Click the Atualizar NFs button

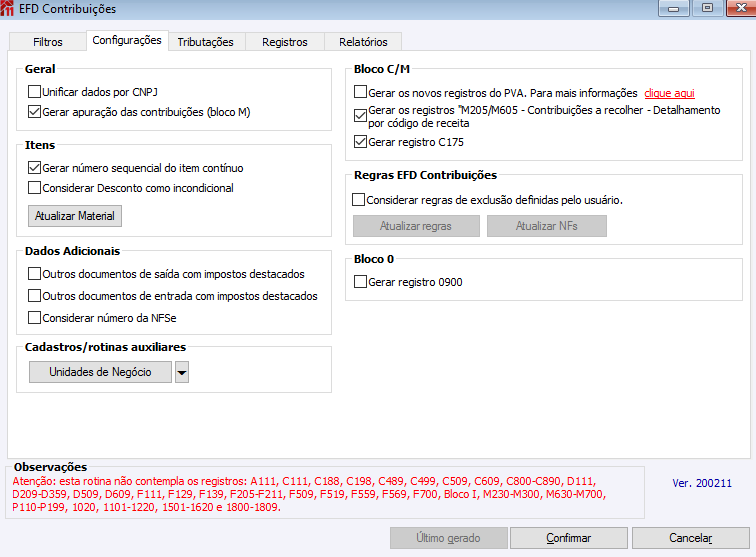pos(547,226)
